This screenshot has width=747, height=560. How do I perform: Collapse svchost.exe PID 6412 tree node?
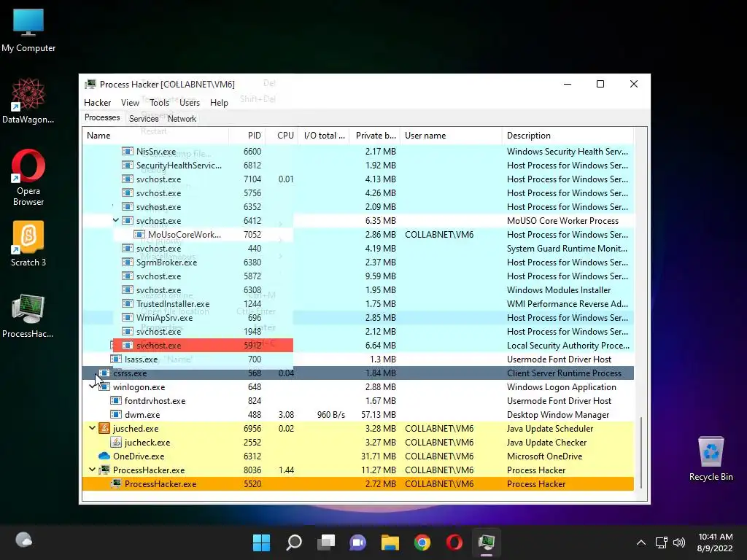click(116, 220)
